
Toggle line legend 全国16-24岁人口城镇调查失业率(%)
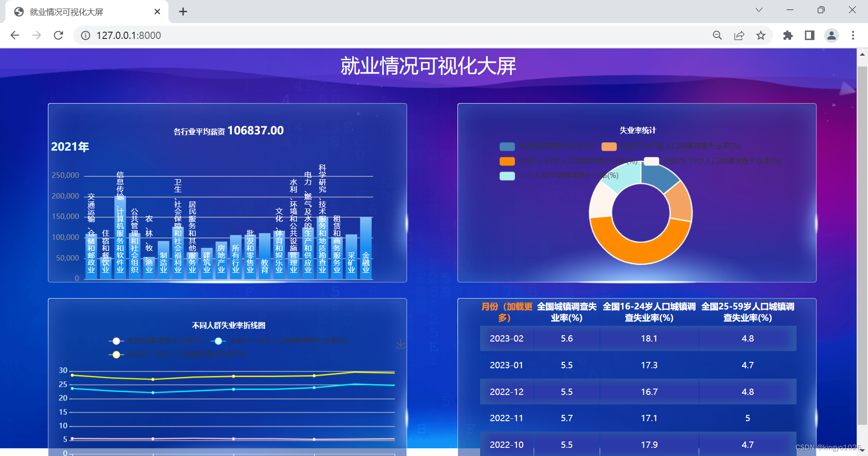point(280,341)
